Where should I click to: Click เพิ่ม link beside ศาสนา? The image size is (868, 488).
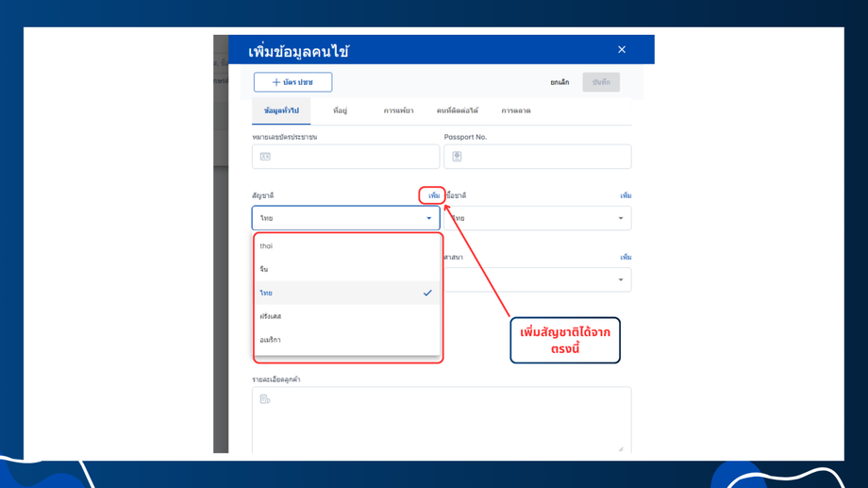pos(626,257)
